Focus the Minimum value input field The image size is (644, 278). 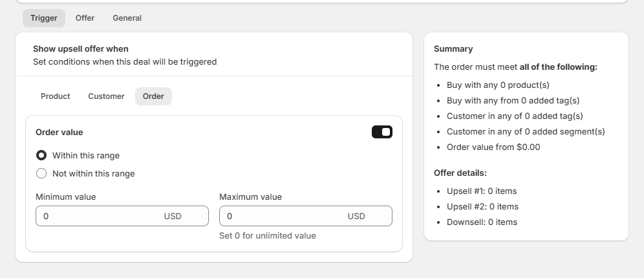pos(122,216)
